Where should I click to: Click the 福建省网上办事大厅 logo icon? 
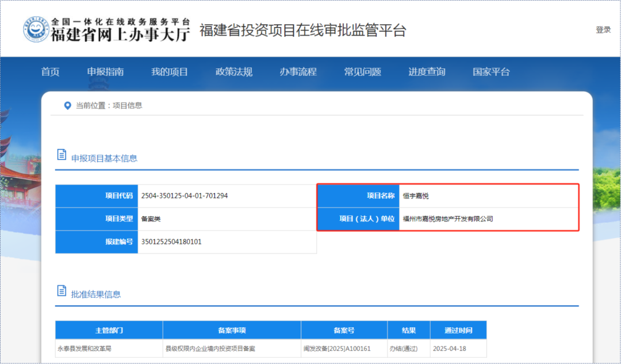(37, 27)
